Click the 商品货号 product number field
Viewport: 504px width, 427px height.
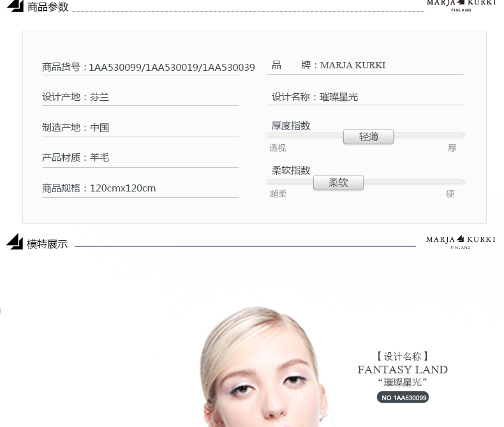tap(149, 67)
